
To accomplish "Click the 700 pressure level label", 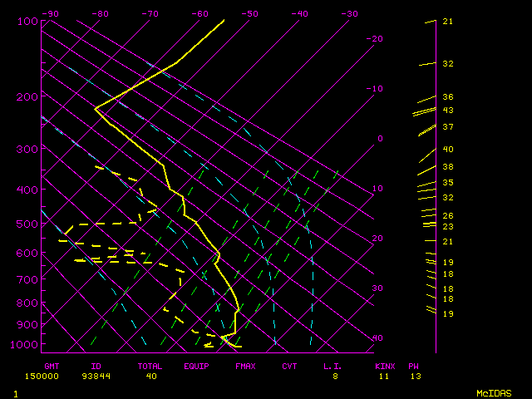I will coord(27,280).
